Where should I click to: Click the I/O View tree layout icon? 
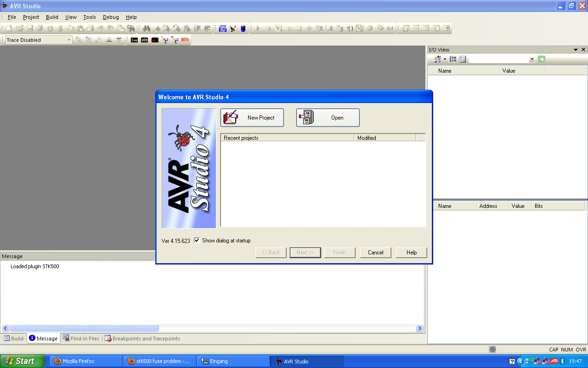[x=453, y=59]
